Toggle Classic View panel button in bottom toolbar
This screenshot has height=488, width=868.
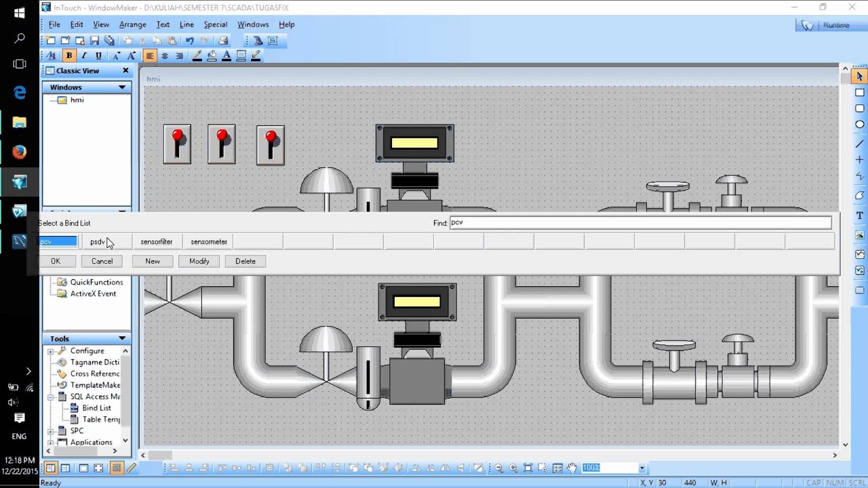click(51, 468)
